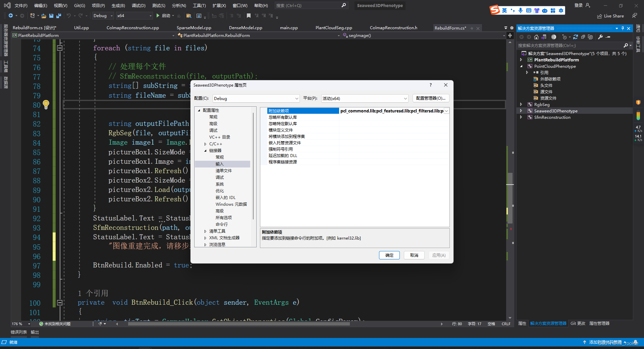Open the 文件(F) menu
This screenshot has height=349, width=644.
tap(21, 6)
